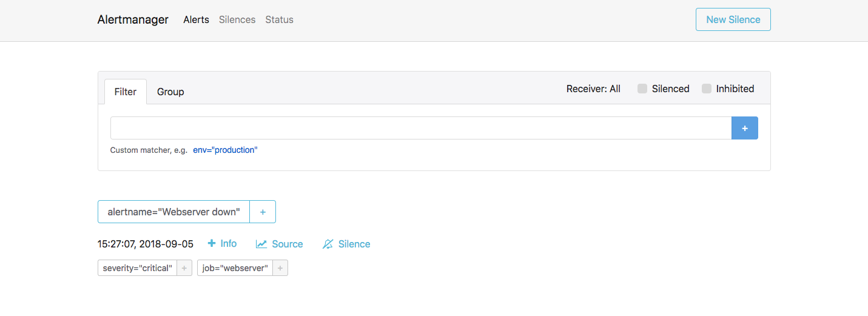Select the Filter tab
868x316 pixels.
(126, 92)
